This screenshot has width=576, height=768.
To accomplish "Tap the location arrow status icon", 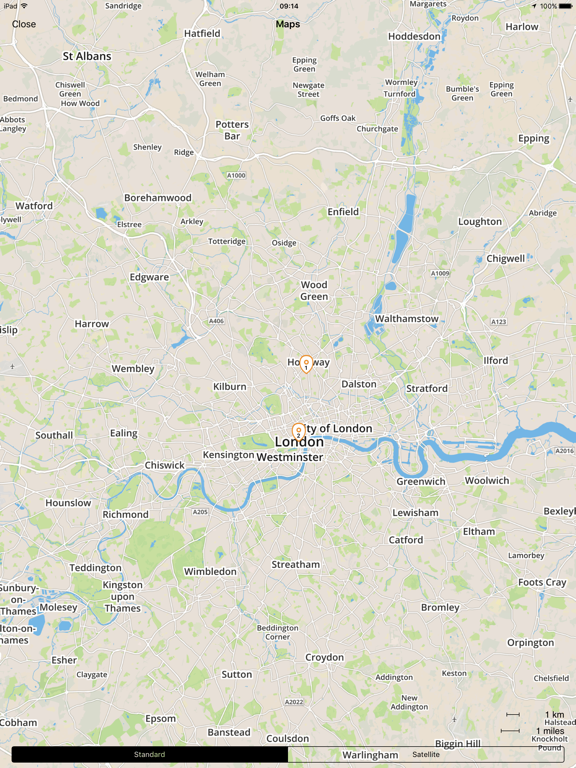I will pyautogui.click(x=534, y=6).
